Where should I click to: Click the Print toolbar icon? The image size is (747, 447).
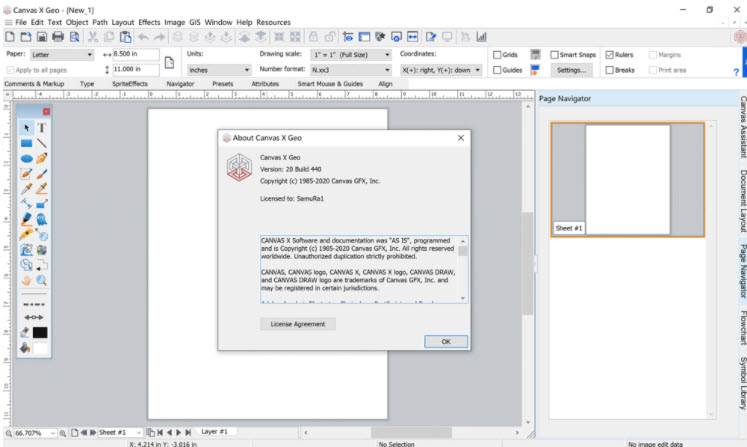58,37
